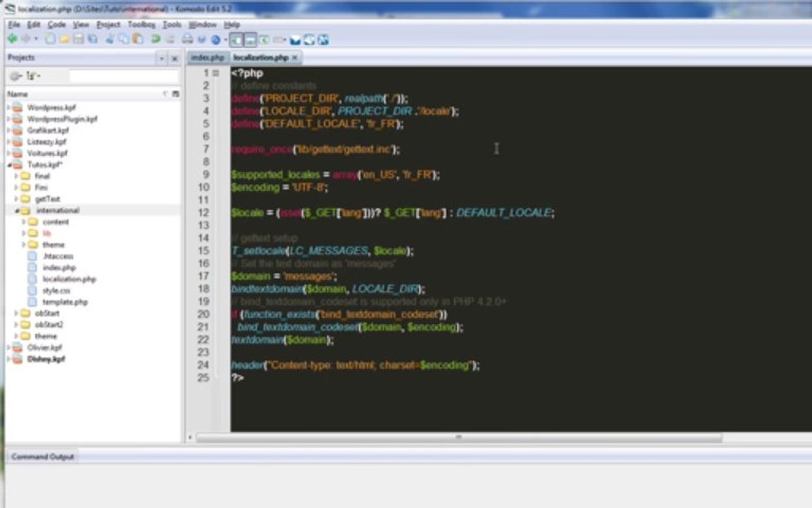This screenshot has height=508, width=812.
Task: Click the Projects filter text field
Action: pyautogui.click(x=124, y=76)
